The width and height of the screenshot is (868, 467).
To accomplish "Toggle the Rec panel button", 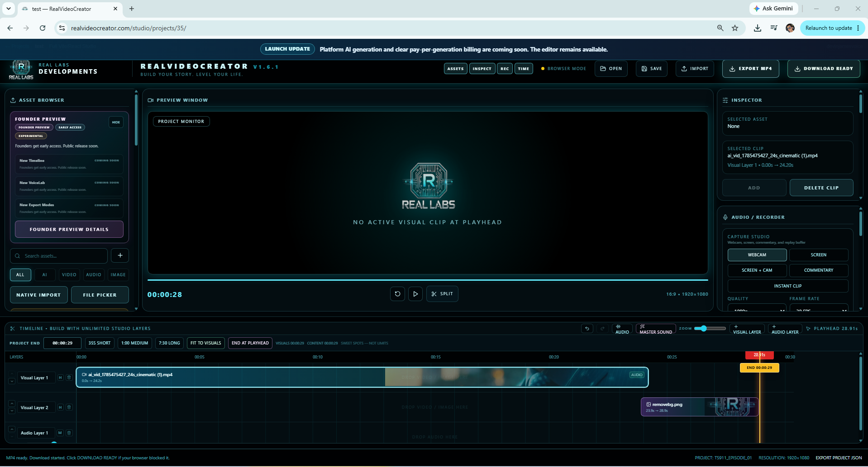I will (x=505, y=69).
